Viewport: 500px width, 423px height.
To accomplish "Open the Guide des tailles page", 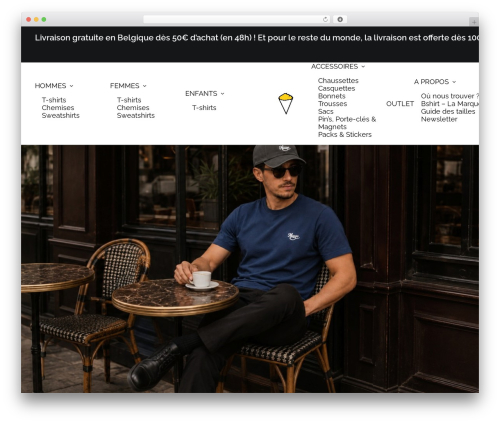I will tap(448, 111).
